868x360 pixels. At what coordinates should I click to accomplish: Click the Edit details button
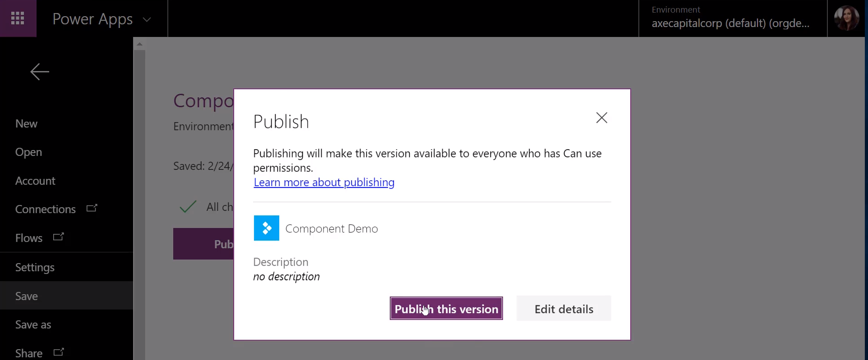pos(563,309)
